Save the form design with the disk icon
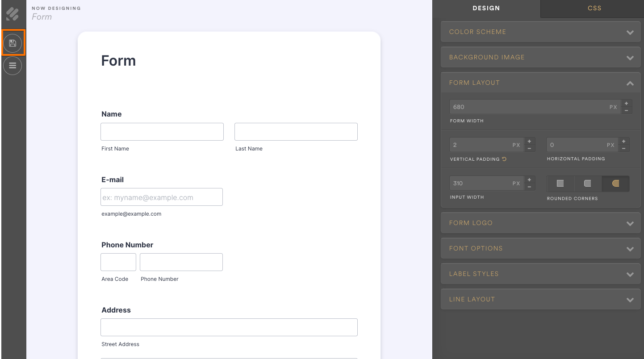This screenshot has width=644, height=359. point(13,43)
